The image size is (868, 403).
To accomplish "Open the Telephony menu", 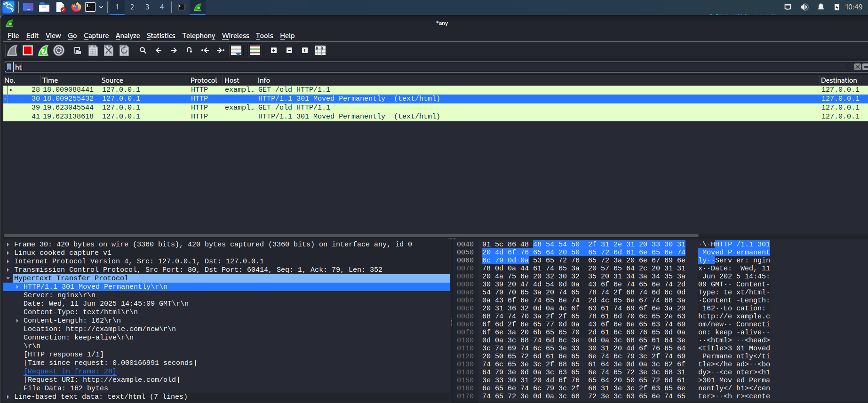I will point(199,36).
